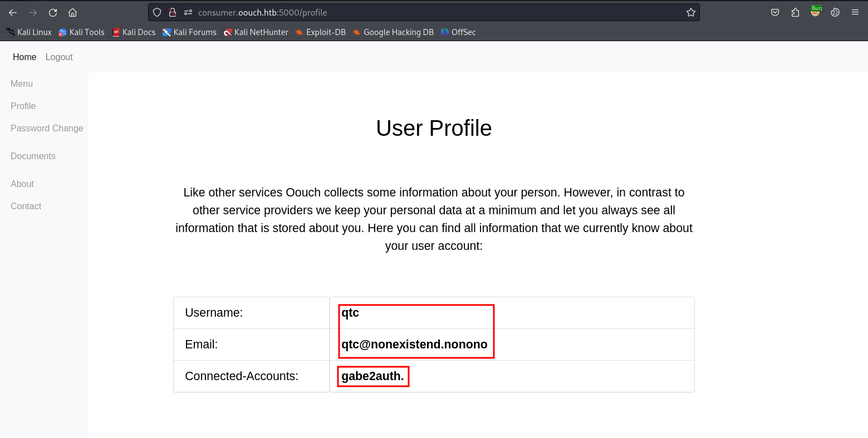Viewport: 868px width, 438px height.
Task: Open the site permissions settings icon
Action: click(188, 12)
